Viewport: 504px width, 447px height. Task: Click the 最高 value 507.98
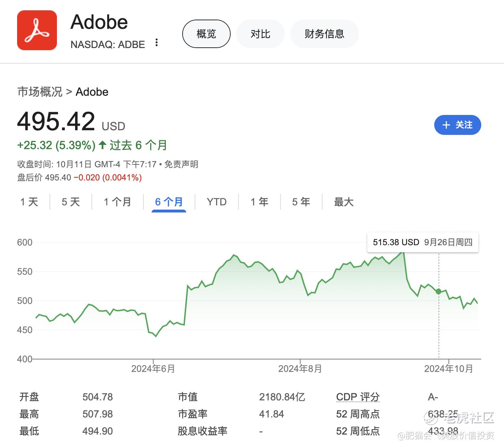(98, 414)
